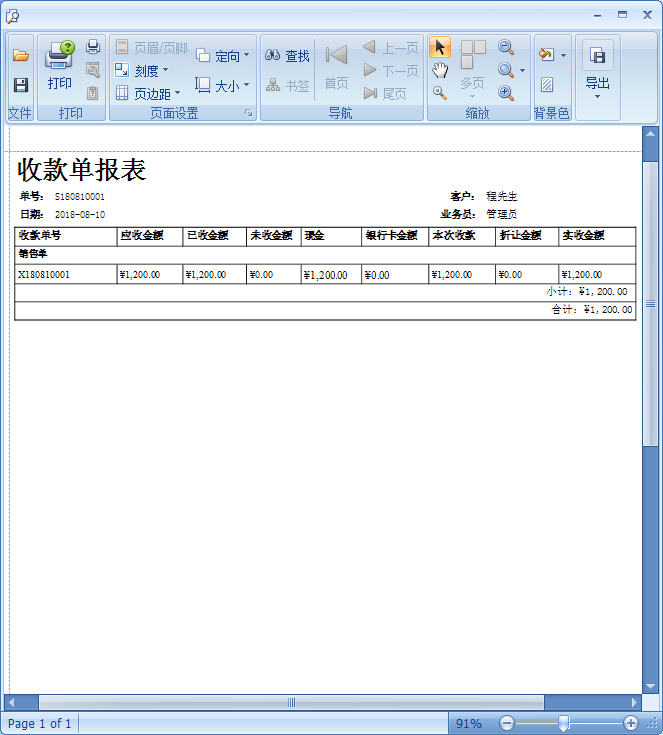Open the Scale (刻度) dropdown
The image size is (663, 735).
tap(141, 70)
